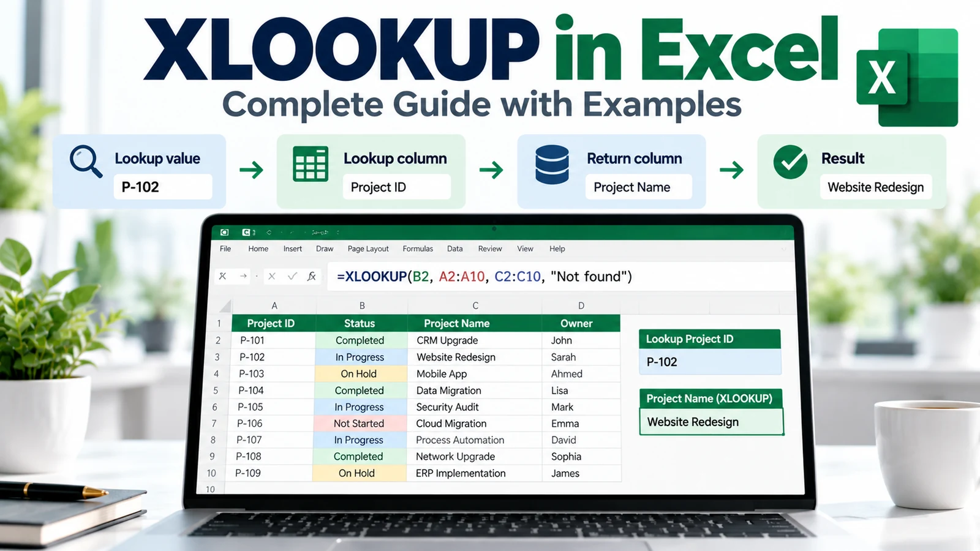Screen dimensions: 980x551
Task: Select cell P-101
Action: click(x=273, y=340)
